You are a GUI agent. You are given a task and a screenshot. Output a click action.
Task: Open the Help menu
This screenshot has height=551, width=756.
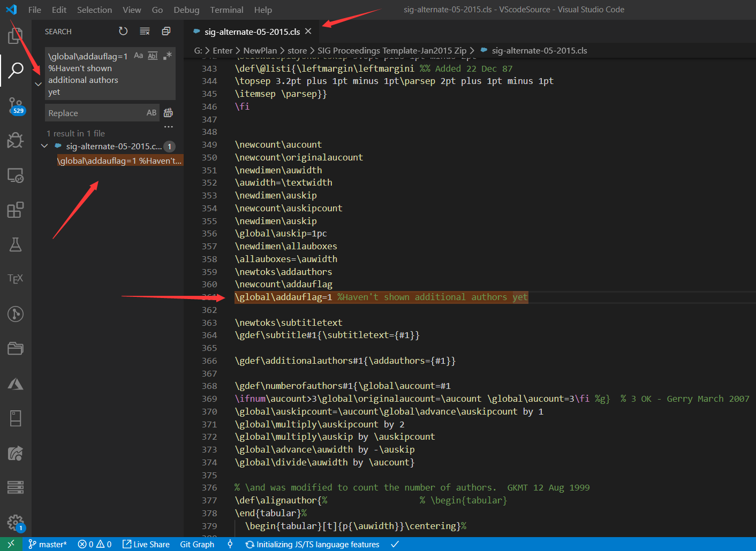pos(263,10)
